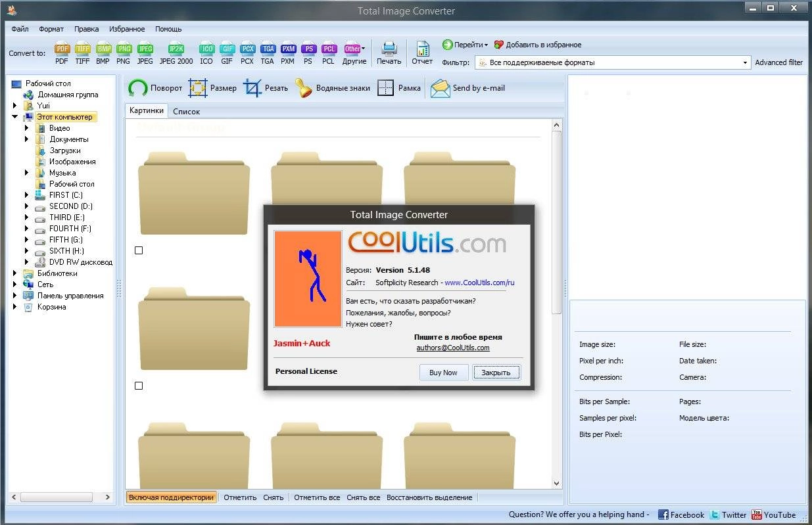812x525 pixels.
Task: Click authors@CoolUtils.com email link
Action: [x=453, y=348]
